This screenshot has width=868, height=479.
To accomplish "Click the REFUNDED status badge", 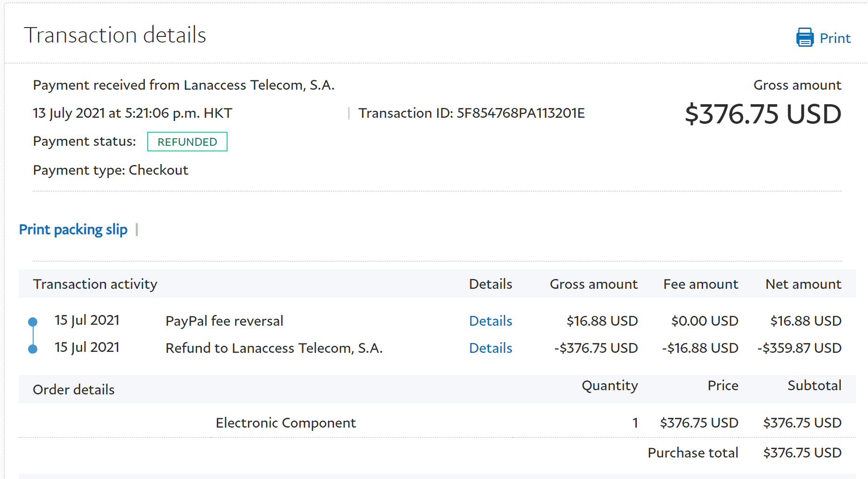I will [187, 142].
